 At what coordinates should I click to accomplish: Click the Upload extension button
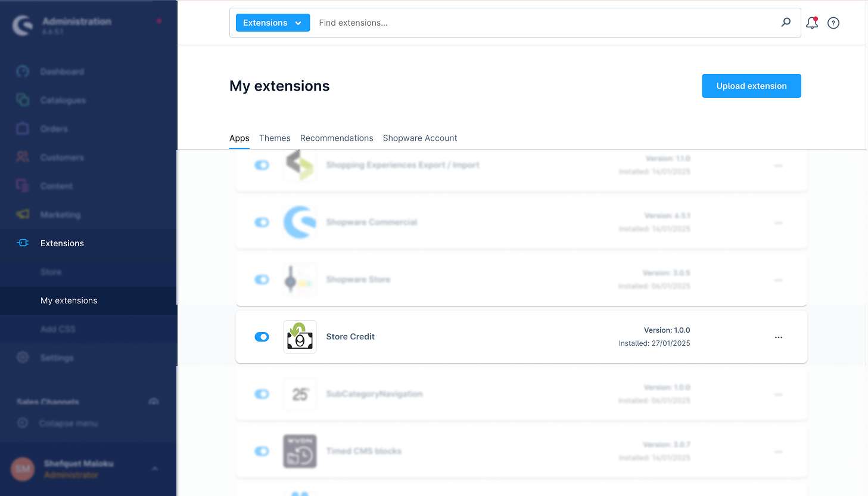tap(751, 86)
